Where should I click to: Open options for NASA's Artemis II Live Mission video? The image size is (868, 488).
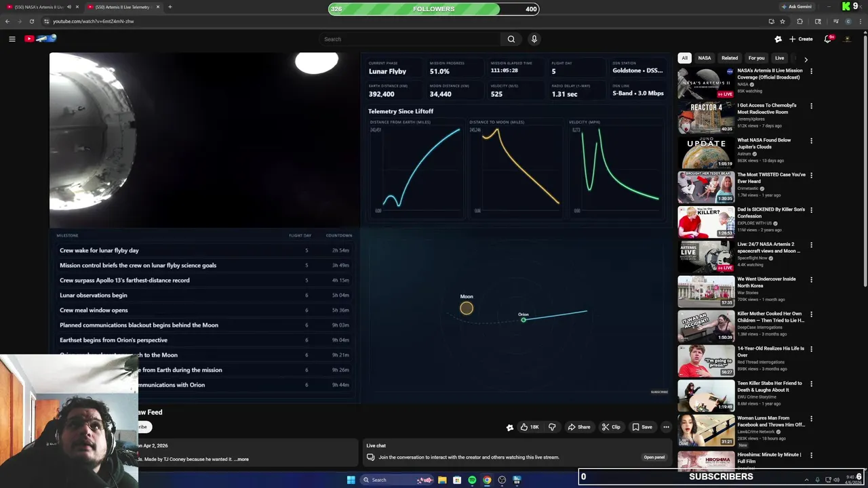(x=811, y=71)
